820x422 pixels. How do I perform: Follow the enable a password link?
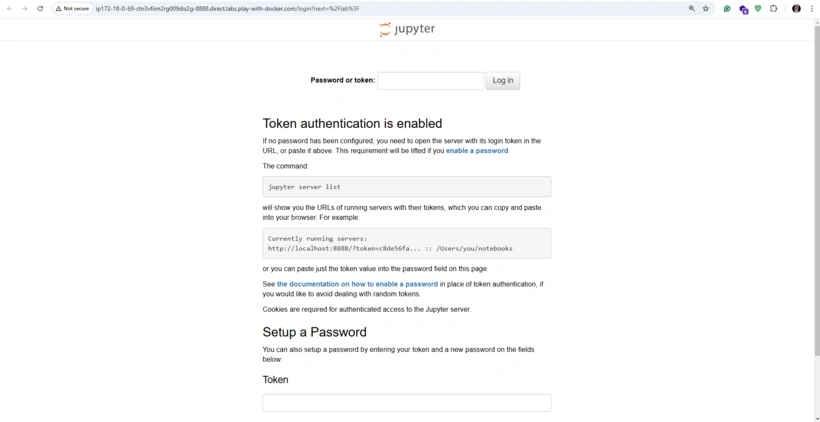point(476,151)
